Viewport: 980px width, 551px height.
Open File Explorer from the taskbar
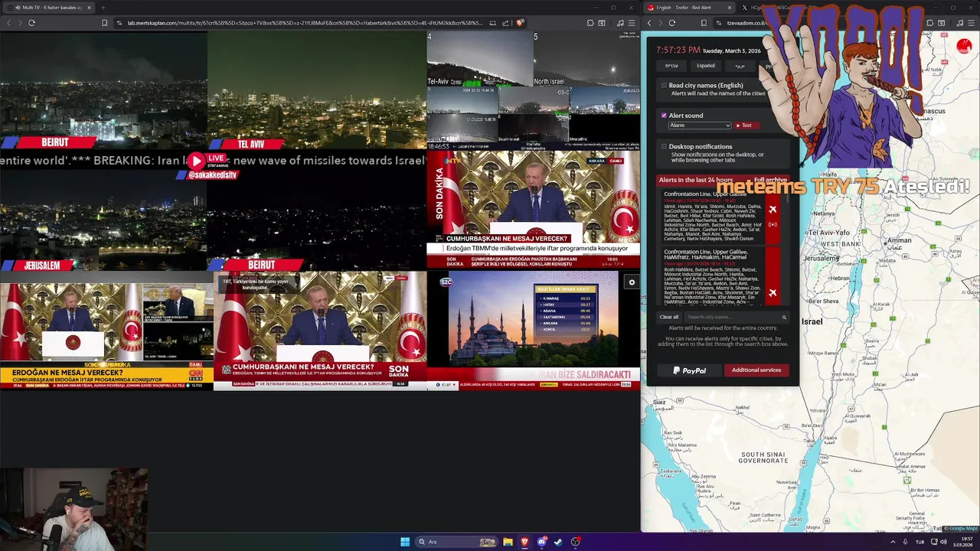tap(508, 542)
